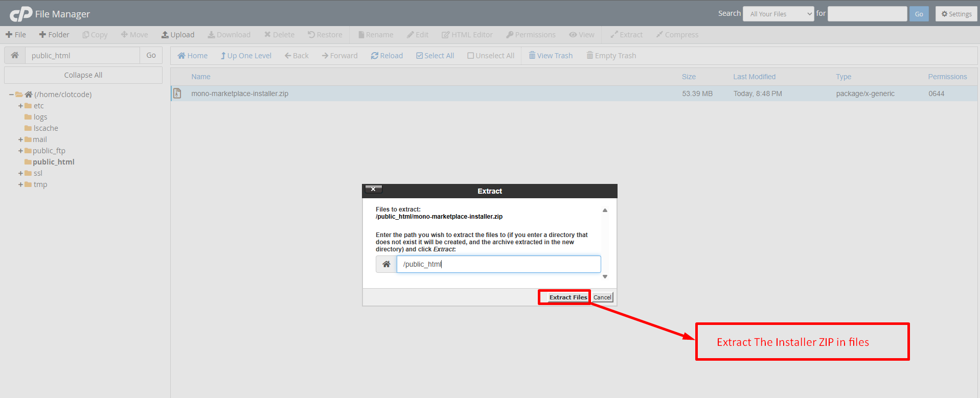The width and height of the screenshot is (980, 398).
Task: Click the Compress toolbar item
Action: (x=677, y=35)
